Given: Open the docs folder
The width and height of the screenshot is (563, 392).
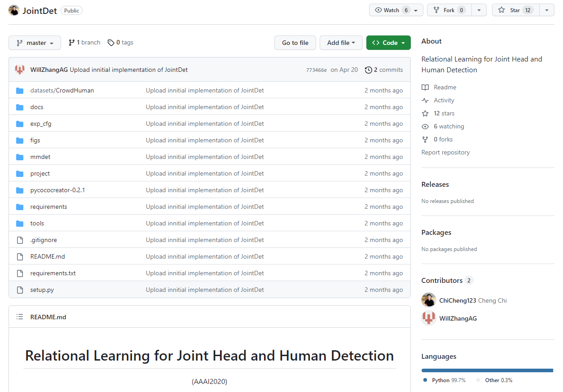Looking at the screenshot, I should (x=37, y=107).
